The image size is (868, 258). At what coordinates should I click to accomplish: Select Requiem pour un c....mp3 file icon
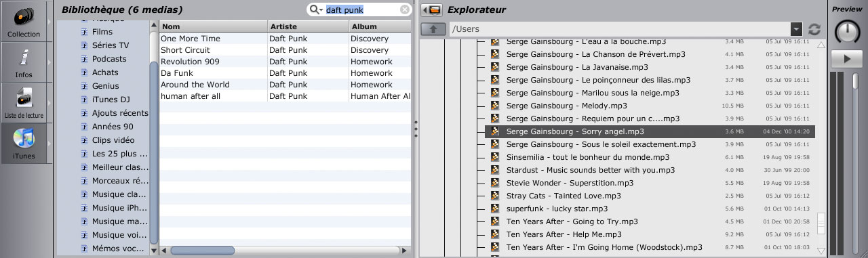point(496,119)
